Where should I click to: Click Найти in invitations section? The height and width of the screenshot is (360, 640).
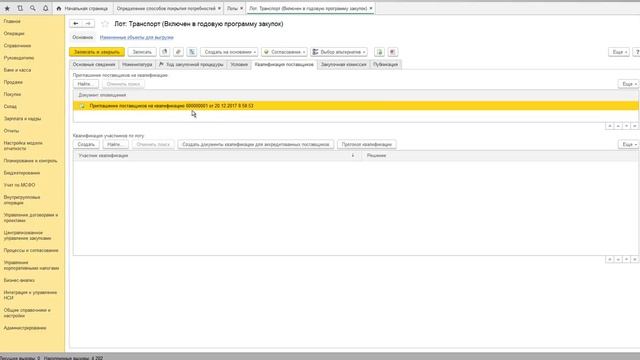[x=86, y=84]
